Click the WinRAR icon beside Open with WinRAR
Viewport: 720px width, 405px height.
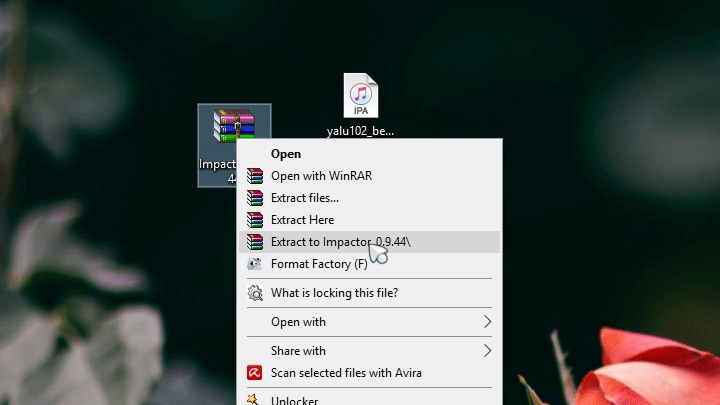coord(255,176)
